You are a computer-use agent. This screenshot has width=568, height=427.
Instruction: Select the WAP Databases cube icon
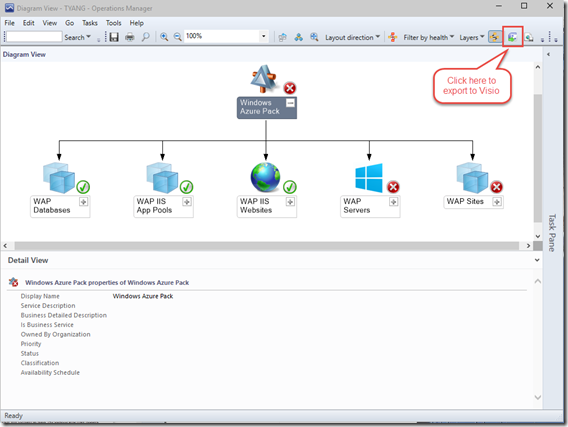click(59, 178)
